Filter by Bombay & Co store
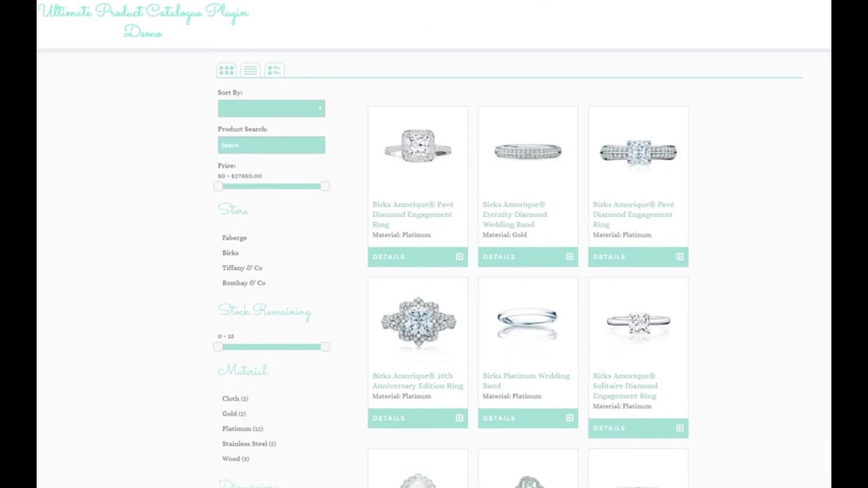The height and width of the screenshot is (488, 868). [243, 283]
